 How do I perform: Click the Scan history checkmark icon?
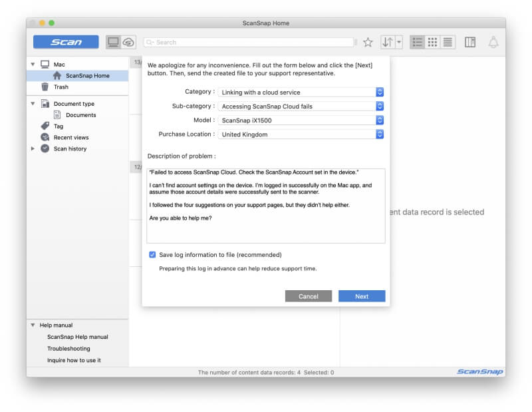pos(45,148)
